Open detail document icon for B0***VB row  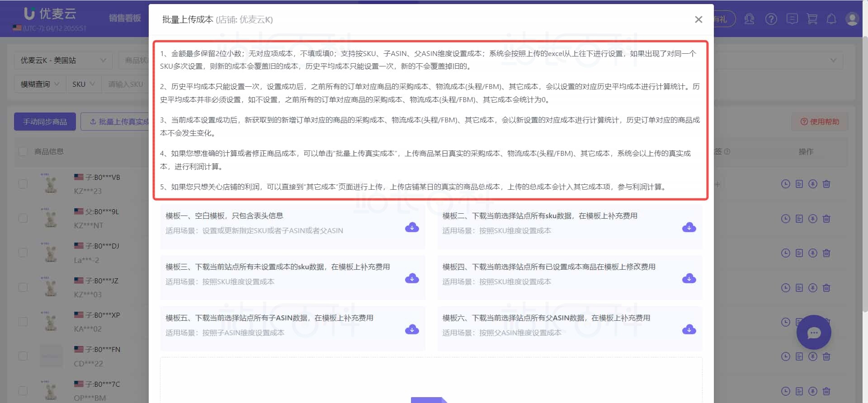(799, 184)
